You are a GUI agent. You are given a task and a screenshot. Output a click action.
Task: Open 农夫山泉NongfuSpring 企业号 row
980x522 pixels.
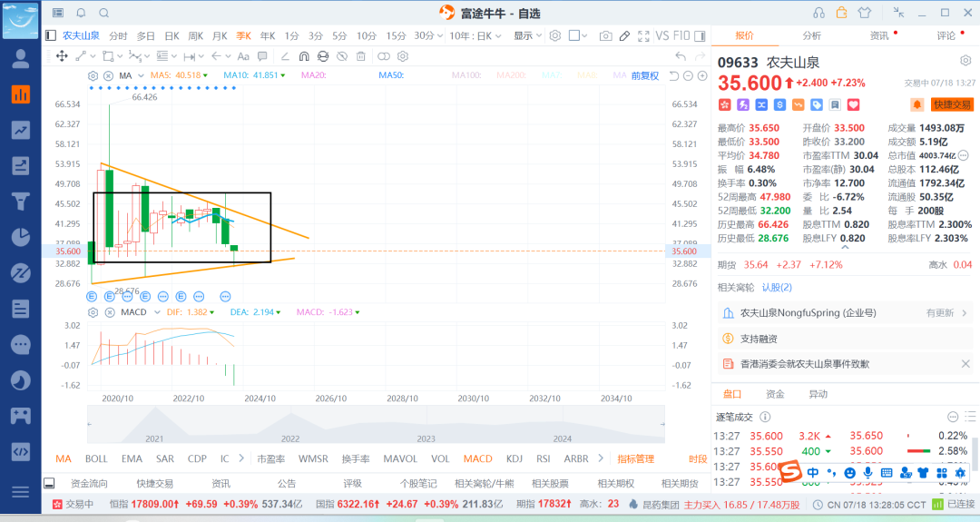[845, 312]
